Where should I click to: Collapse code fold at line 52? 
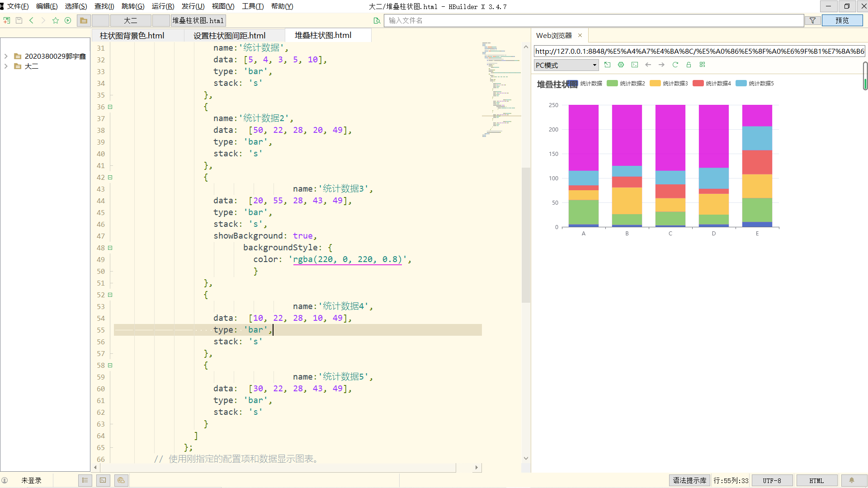[x=110, y=295]
